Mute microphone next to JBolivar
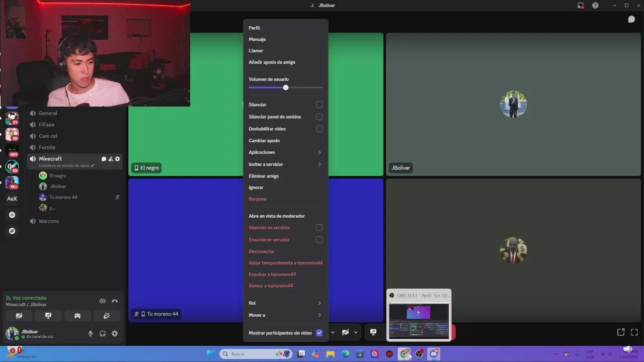The height and width of the screenshot is (362, 644). click(x=91, y=333)
